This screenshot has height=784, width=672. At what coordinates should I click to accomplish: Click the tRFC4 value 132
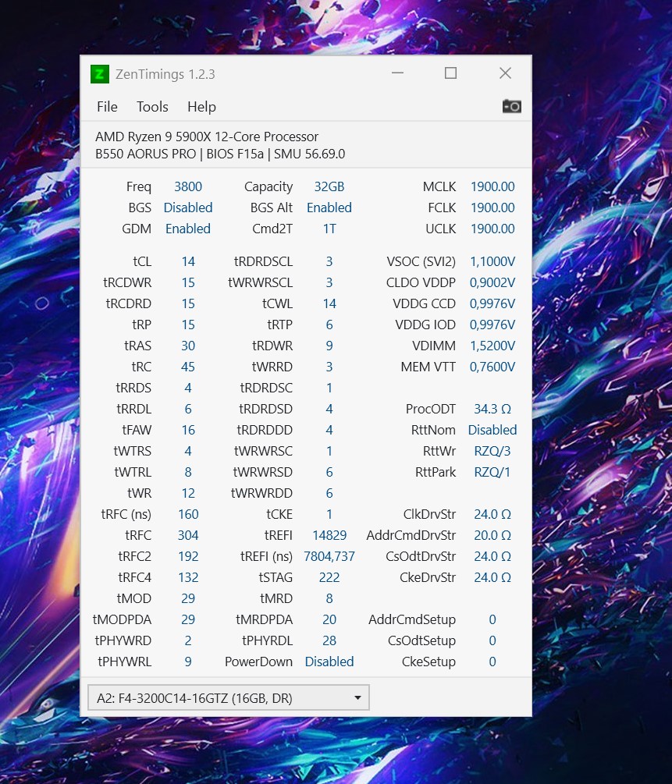[x=188, y=577]
